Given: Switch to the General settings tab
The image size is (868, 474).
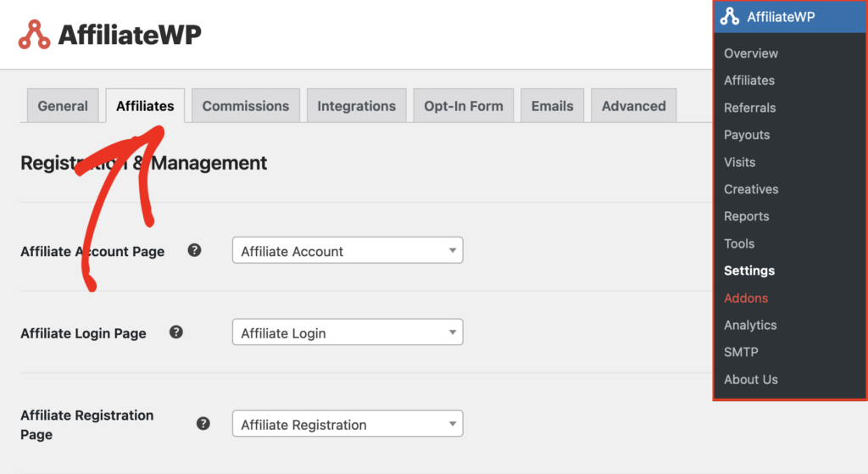Looking at the screenshot, I should [63, 106].
